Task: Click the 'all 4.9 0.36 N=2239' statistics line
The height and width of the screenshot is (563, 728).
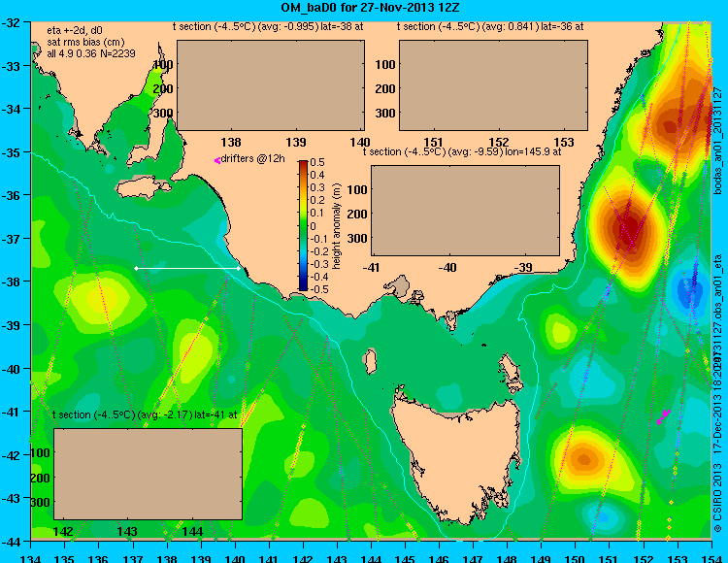Action: (91, 53)
